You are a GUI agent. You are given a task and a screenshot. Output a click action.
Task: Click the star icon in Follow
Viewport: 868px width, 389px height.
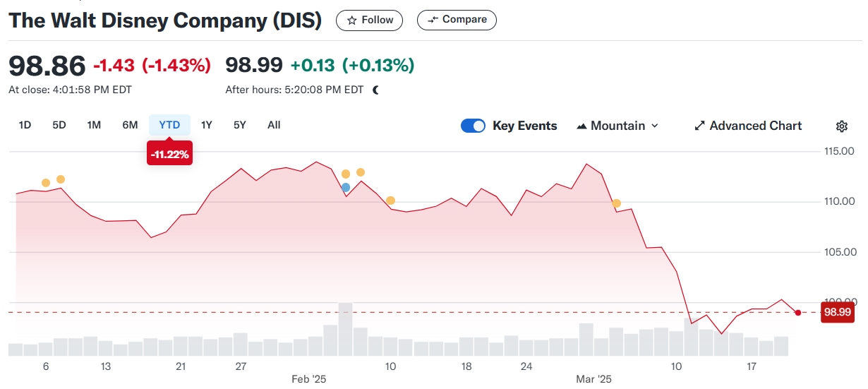click(x=351, y=20)
